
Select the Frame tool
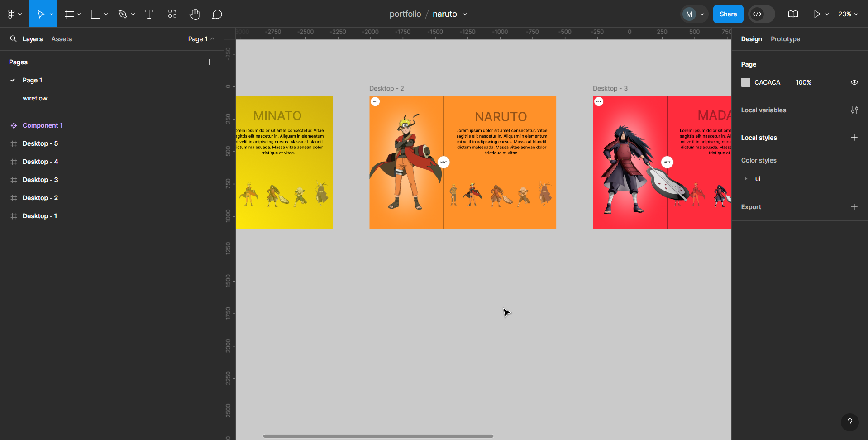(69, 14)
